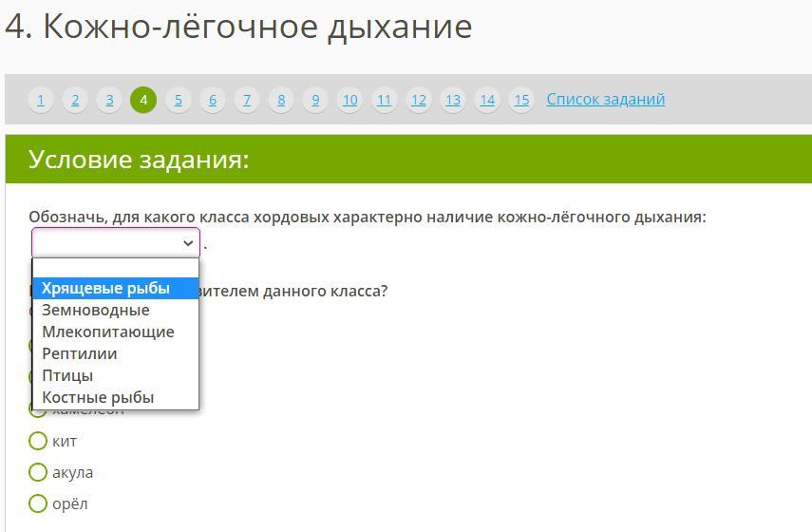Navigate to task number 7
This screenshot has width=812, height=532.
[247, 100]
